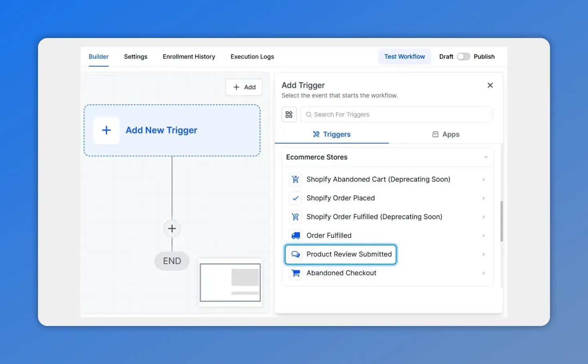This screenshot has height=364, width=588.
Task: Click the plus node on the workflow line
Action: 172,228
